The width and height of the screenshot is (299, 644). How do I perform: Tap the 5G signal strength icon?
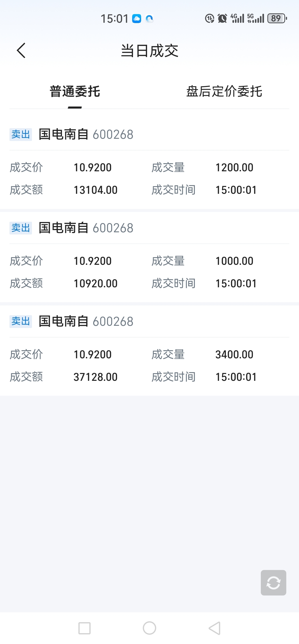[255, 18]
